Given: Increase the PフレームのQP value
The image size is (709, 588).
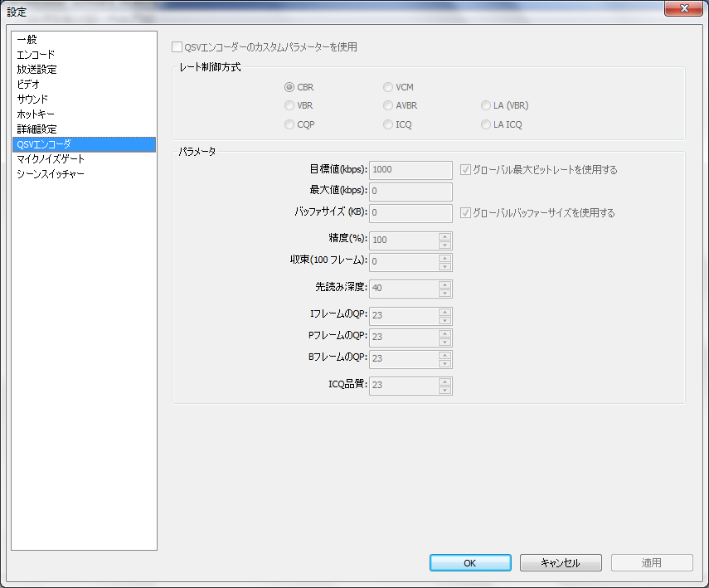Looking at the screenshot, I should tap(445, 333).
